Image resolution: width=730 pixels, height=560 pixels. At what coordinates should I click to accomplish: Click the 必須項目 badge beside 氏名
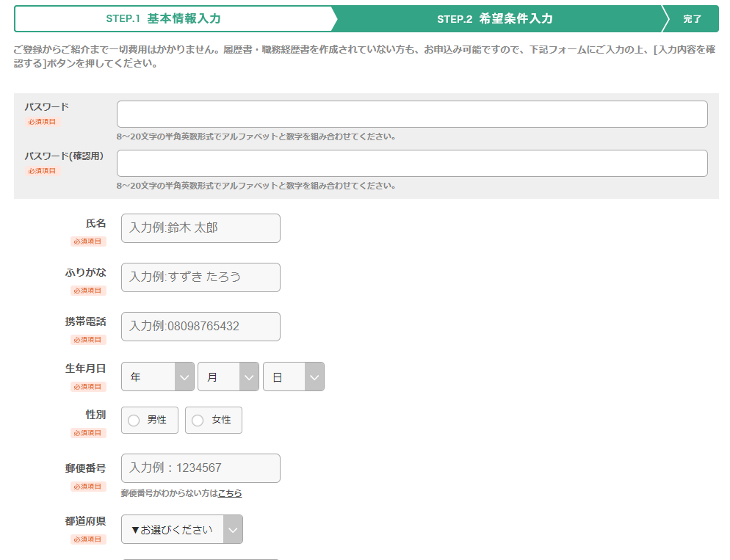coord(88,241)
